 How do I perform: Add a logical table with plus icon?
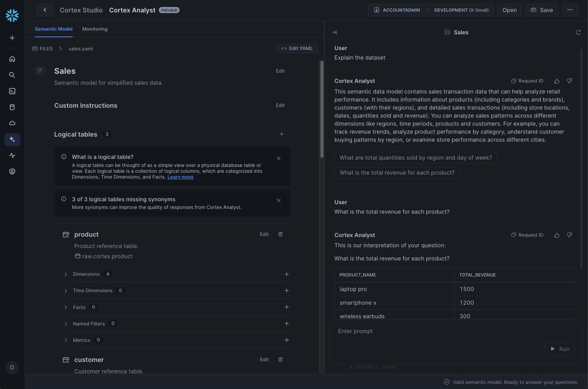[x=281, y=134]
